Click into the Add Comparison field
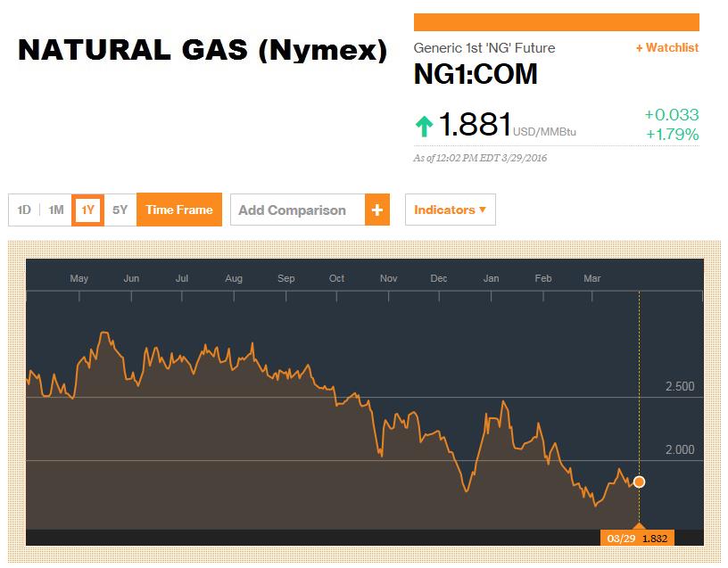728x568 pixels. coord(298,210)
